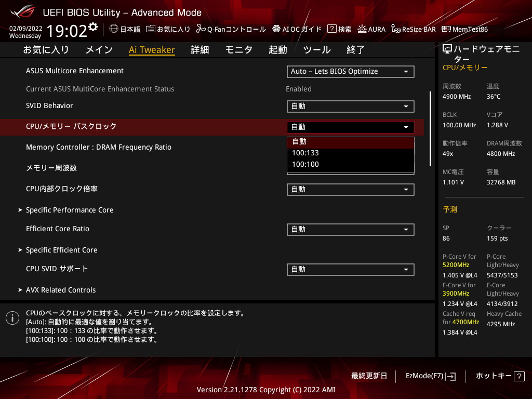The width and height of the screenshot is (532, 399).
Task: Open SVID Behavior dropdown
Action: click(x=351, y=106)
